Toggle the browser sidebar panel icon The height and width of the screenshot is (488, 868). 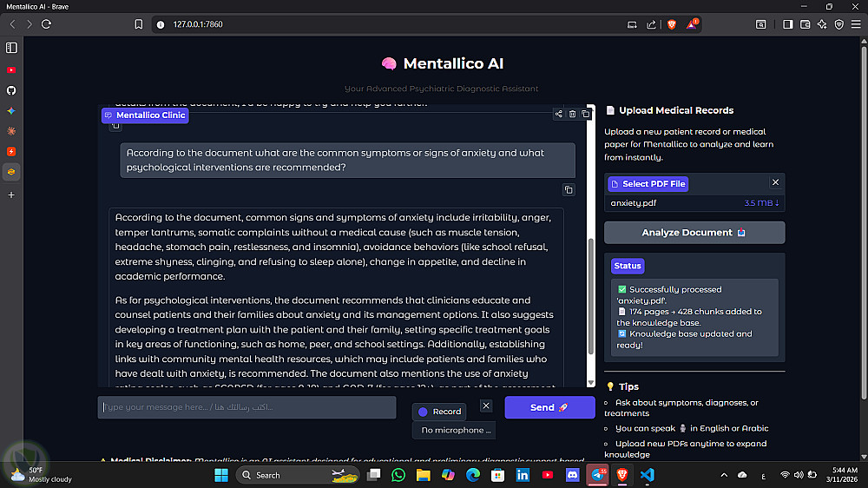(788, 24)
